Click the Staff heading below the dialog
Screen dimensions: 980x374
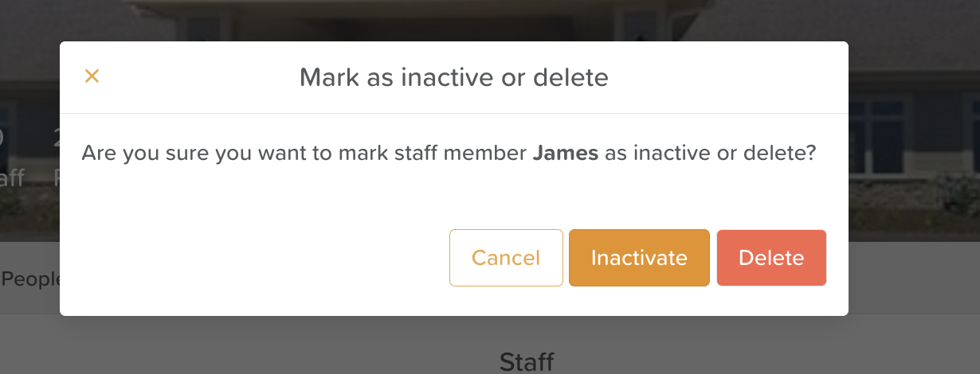526,362
